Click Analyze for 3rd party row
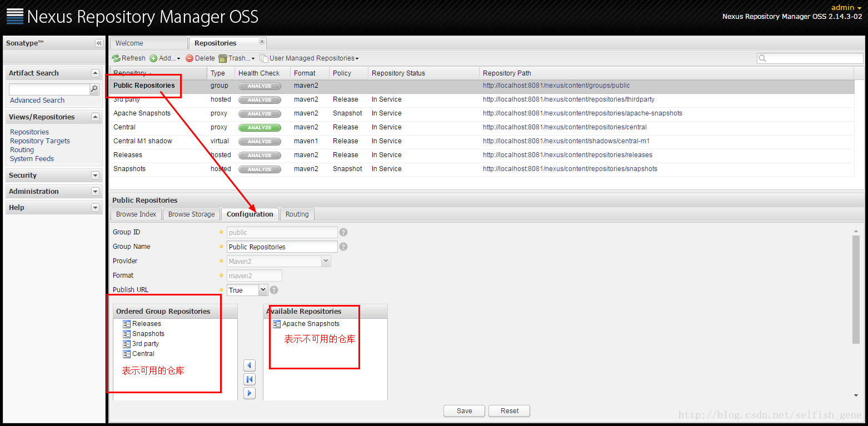Viewport: 868px width, 426px height. (x=260, y=100)
